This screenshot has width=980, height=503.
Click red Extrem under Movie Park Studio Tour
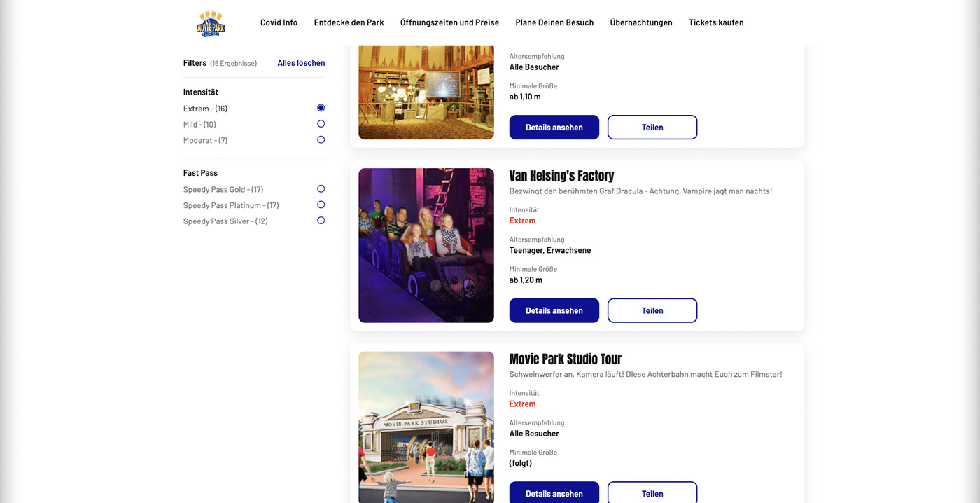pos(522,404)
